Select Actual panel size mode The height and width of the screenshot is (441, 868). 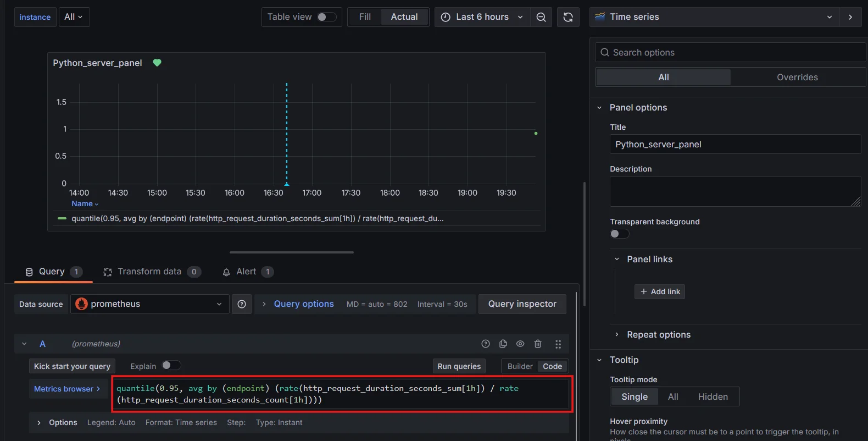(x=404, y=17)
